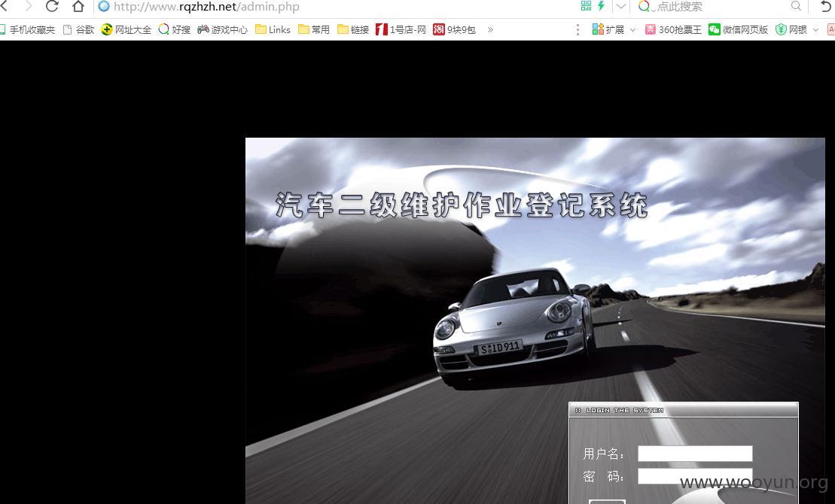Viewport: 835px width, 504px height.
Task: Open the 游戏中心 bookmark
Action: click(x=223, y=30)
